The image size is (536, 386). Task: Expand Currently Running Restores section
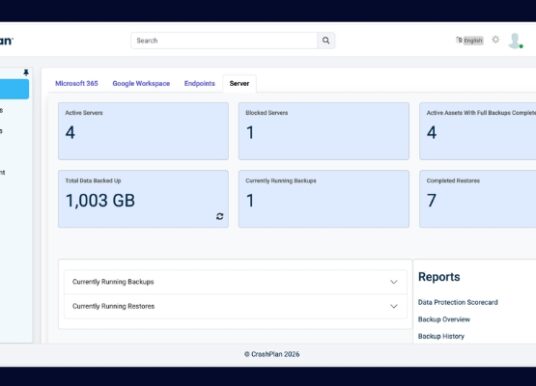(236, 306)
